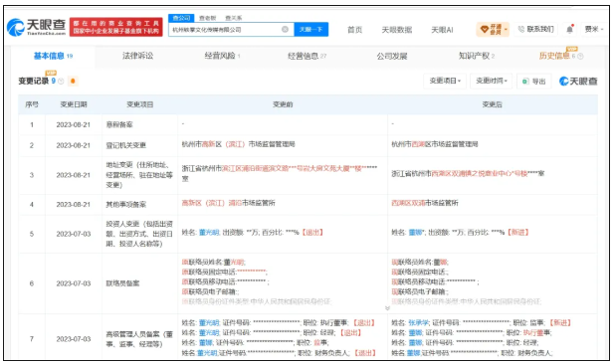Click the 变更日期 column header
This screenshot has height=364, width=616.
74,104
